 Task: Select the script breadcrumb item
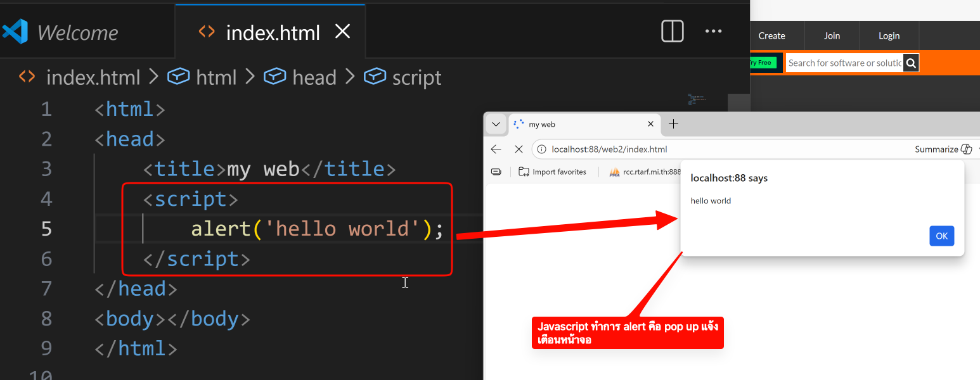416,78
